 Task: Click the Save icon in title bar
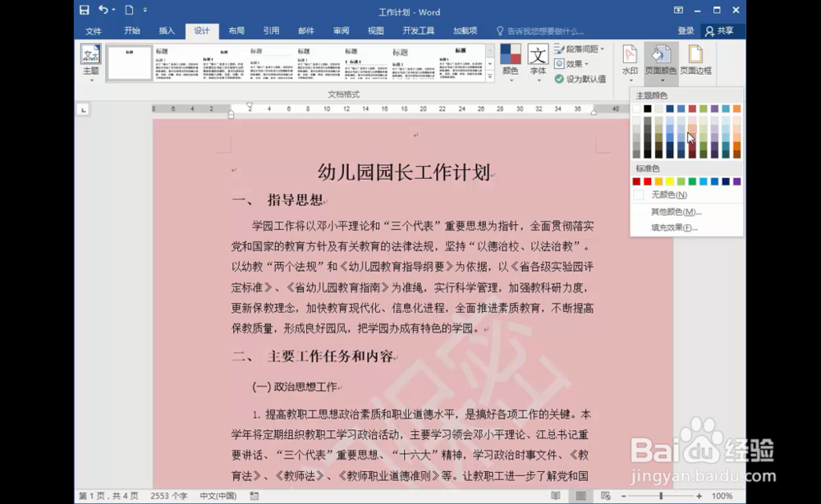pos(85,10)
